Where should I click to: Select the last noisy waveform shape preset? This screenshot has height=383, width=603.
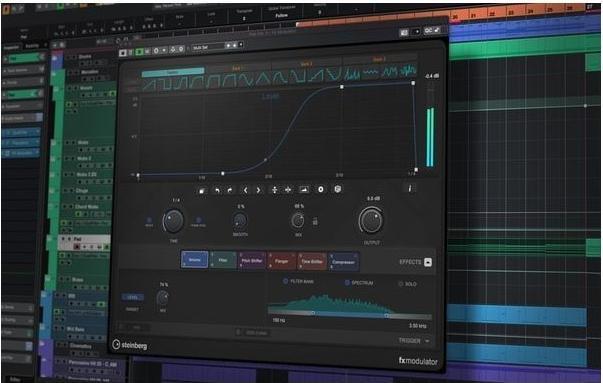[x=408, y=70]
